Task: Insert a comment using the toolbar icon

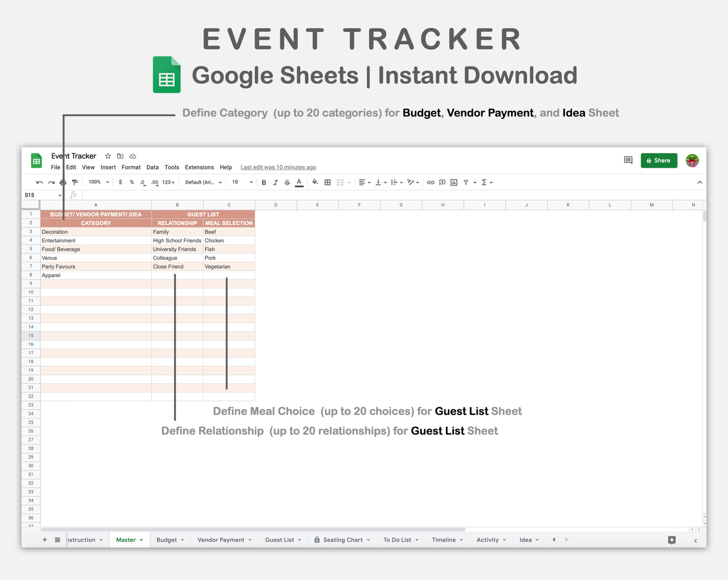Action: 442,182
